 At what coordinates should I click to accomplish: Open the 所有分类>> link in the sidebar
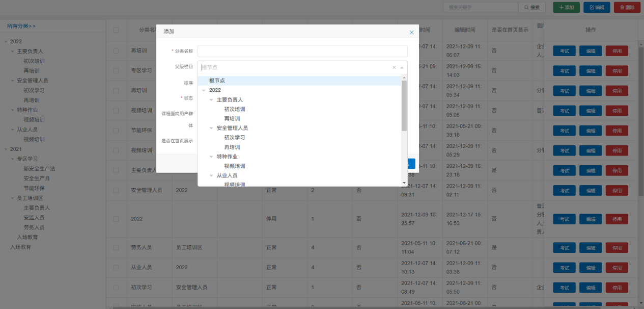click(x=21, y=26)
